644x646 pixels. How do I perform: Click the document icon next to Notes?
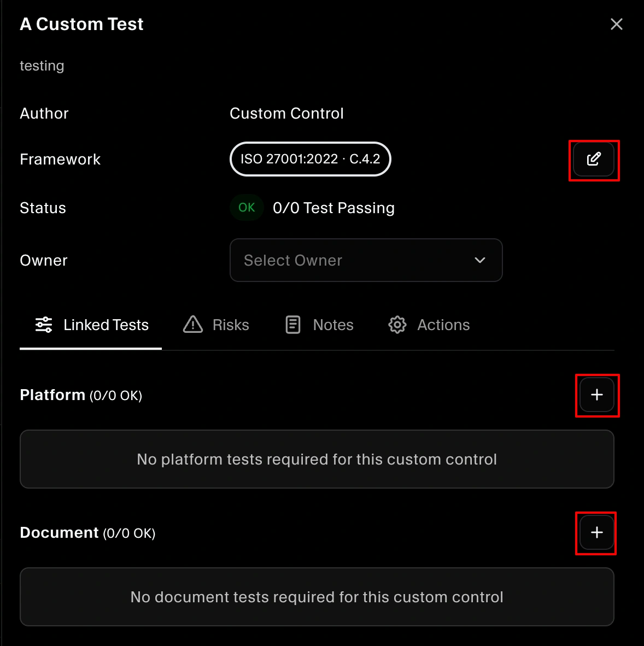coord(293,325)
